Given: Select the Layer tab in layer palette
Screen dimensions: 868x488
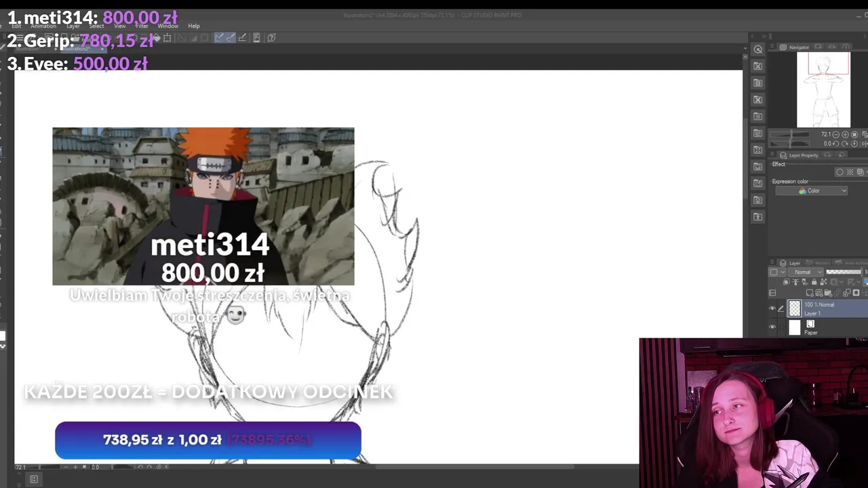Looking at the screenshot, I should point(789,262).
